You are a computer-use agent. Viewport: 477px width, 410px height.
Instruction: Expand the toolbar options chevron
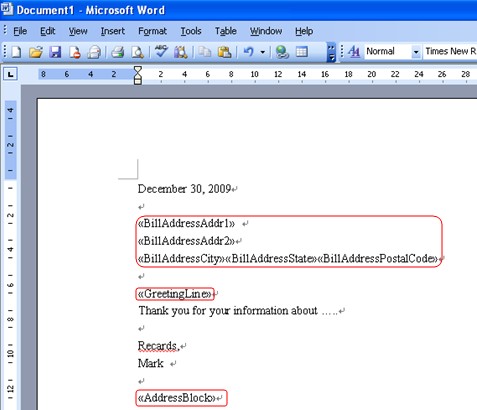[331, 52]
